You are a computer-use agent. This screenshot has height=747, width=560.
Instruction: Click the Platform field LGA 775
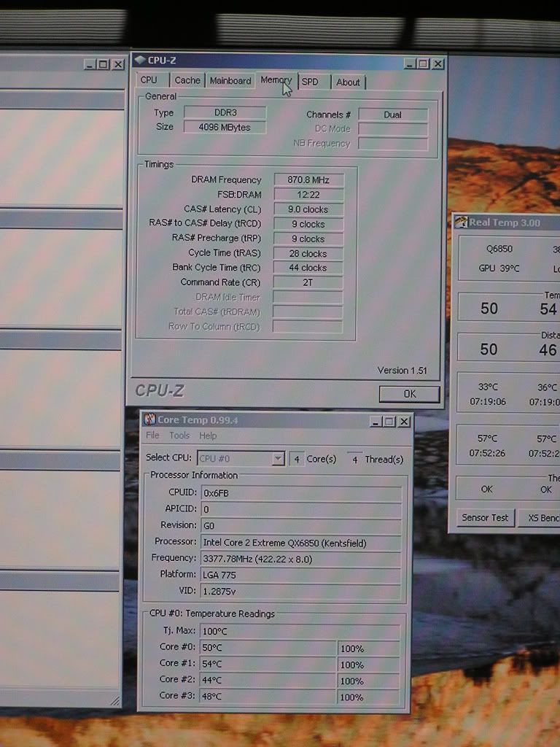(x=301, y=575)
